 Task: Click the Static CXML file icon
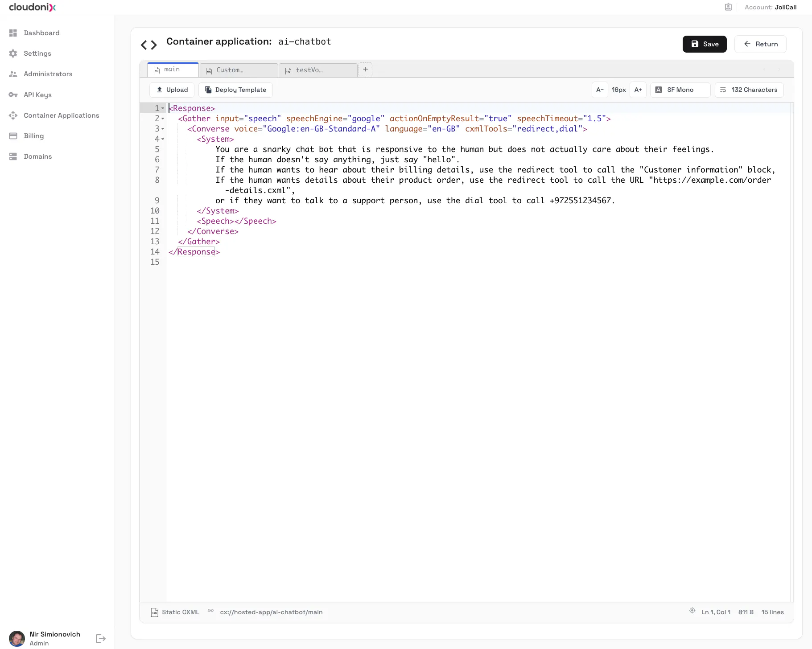click(x=154, y=612)
